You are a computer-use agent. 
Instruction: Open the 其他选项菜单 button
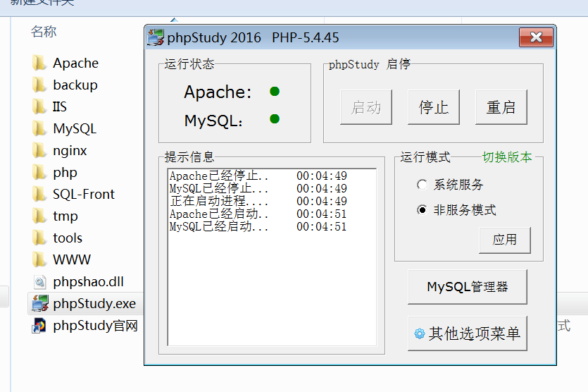point(468,333)
